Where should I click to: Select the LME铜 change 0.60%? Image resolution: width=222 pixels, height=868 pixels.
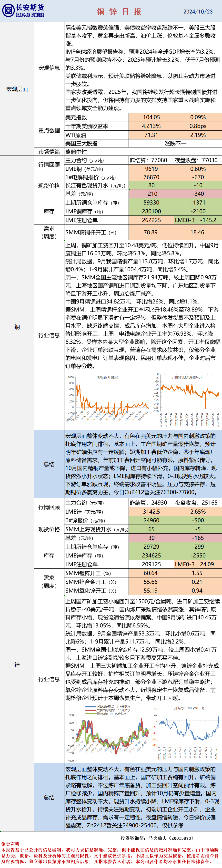coord(198,169)
